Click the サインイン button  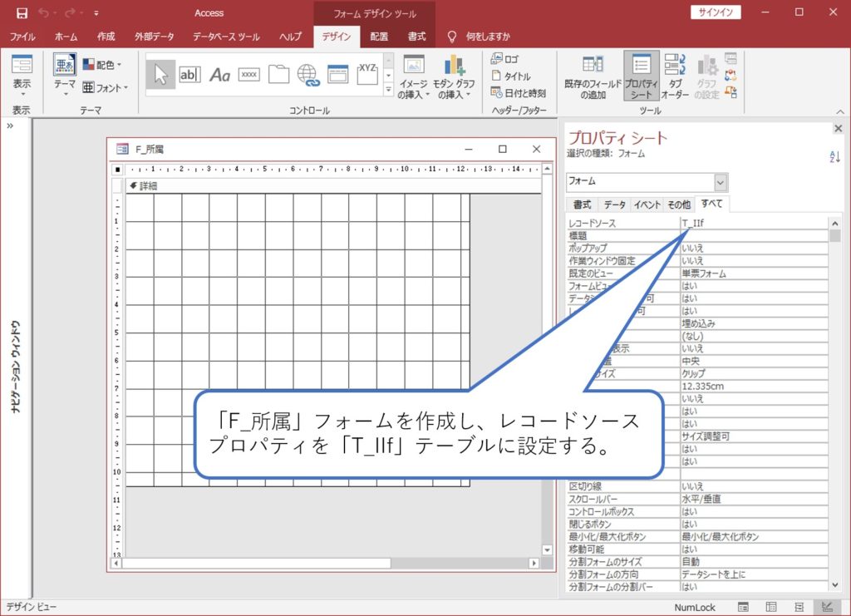(x=716, y=12)
